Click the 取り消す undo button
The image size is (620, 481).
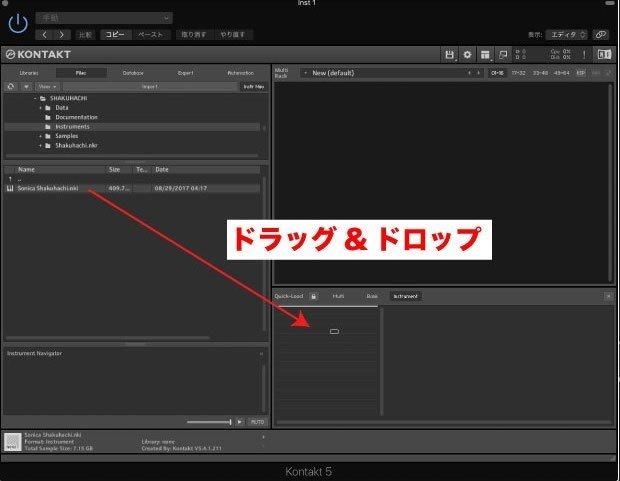point(194,35)
